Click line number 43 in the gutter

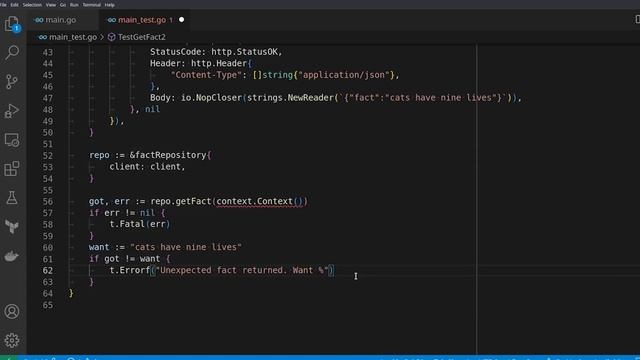click(48, 52)
